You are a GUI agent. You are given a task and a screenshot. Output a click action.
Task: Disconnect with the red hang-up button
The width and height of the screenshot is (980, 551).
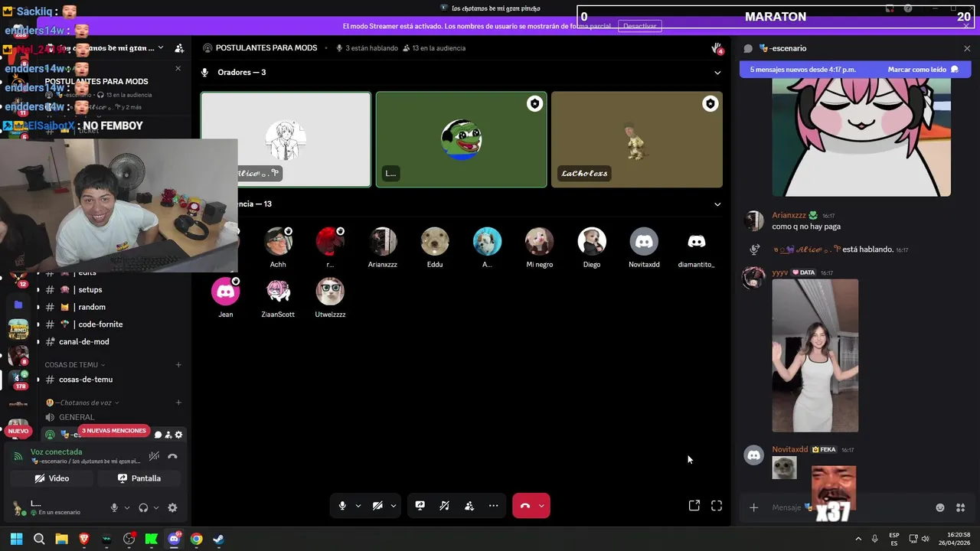click(525, 506)
